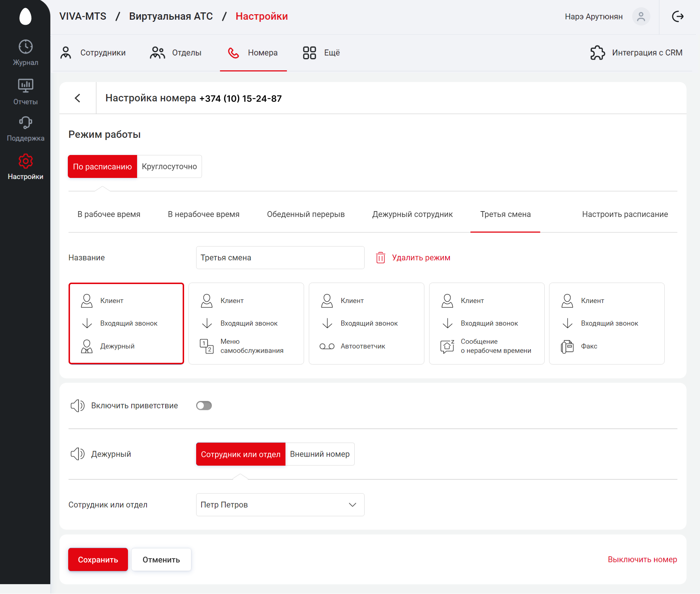Click Виртуальная АТС breadcrumb
700x594 pixels.
pyautogui.click(x=171, y=16)
